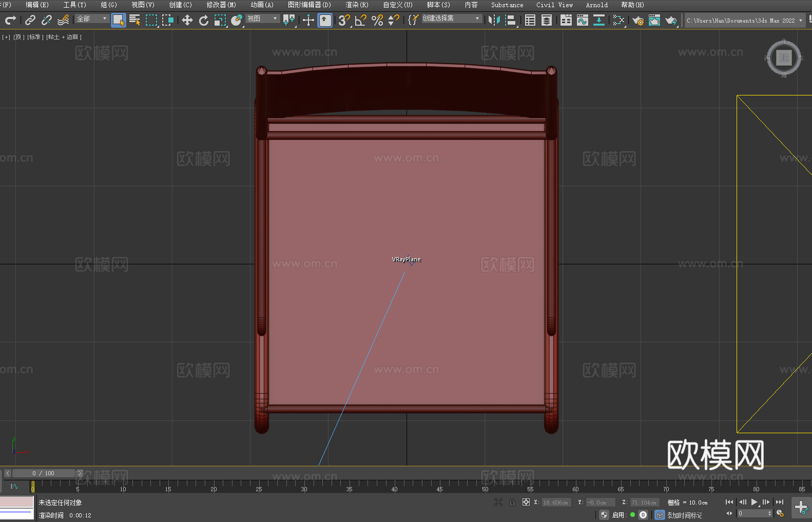812x522 pixels.
Task: Open the [标准] viewport shading menu
Action: tap(35, 37)
